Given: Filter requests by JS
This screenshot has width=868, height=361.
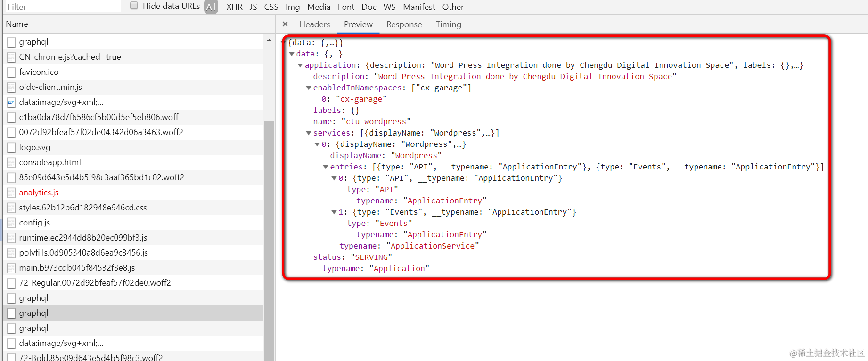Looking at the screenshot, I should click(x=254, y=7).
